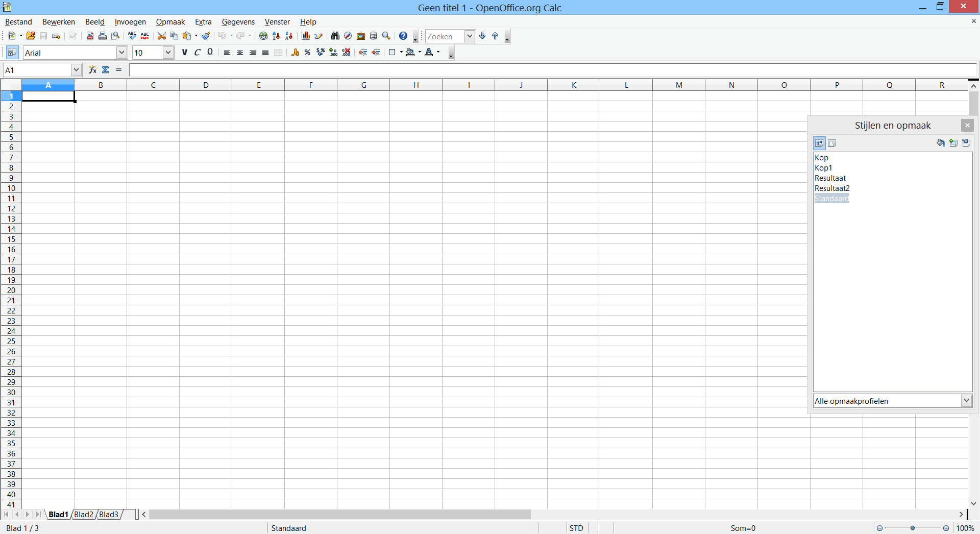Expand the font size dropdown
980x534 pixels.
tap(168, 52)
